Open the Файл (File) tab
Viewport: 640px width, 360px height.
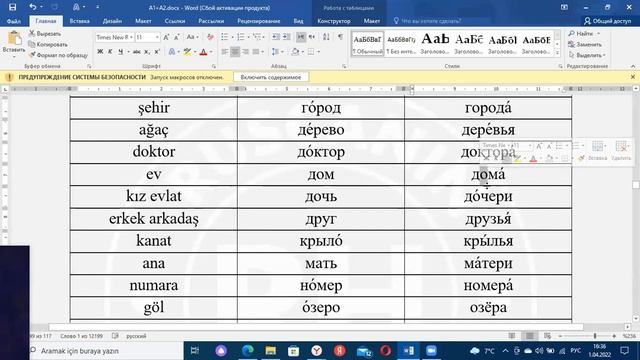pos(13,21)
